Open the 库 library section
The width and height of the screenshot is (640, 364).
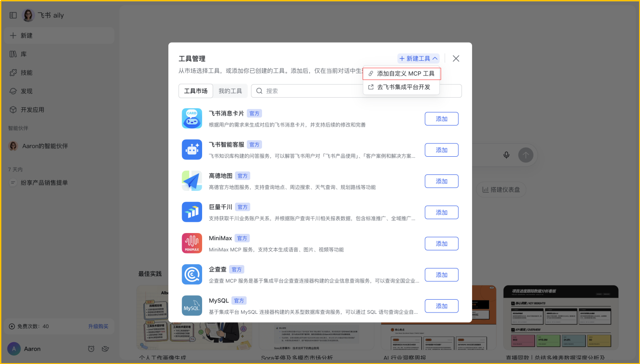(60, 54)
